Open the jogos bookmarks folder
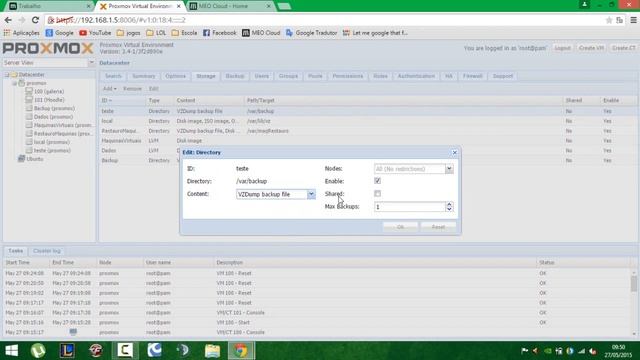 tap(129, 33)
